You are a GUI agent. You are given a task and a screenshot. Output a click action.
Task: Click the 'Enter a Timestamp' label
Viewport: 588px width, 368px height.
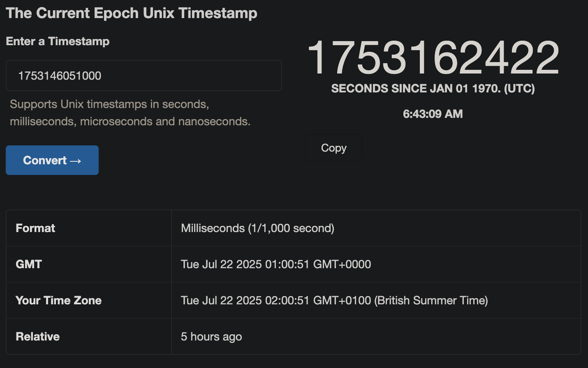[x=58, y=41]
